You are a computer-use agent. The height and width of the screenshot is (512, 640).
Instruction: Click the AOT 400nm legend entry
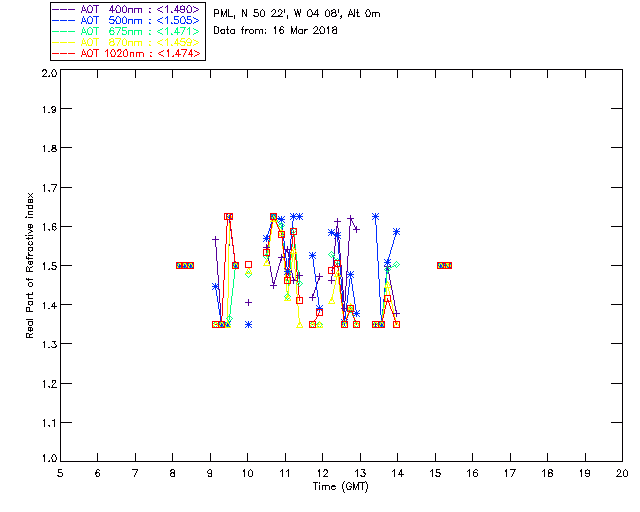126,9
